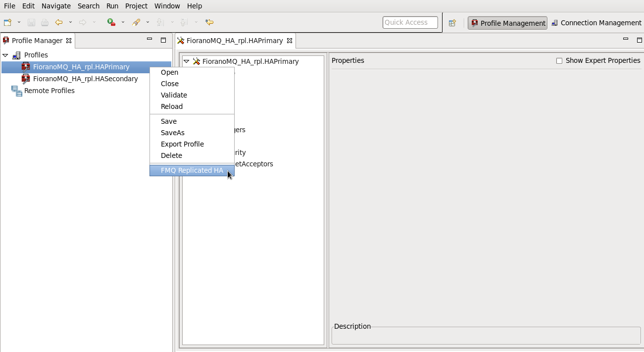Open the Back history dropdown arrow

(70, 22)
